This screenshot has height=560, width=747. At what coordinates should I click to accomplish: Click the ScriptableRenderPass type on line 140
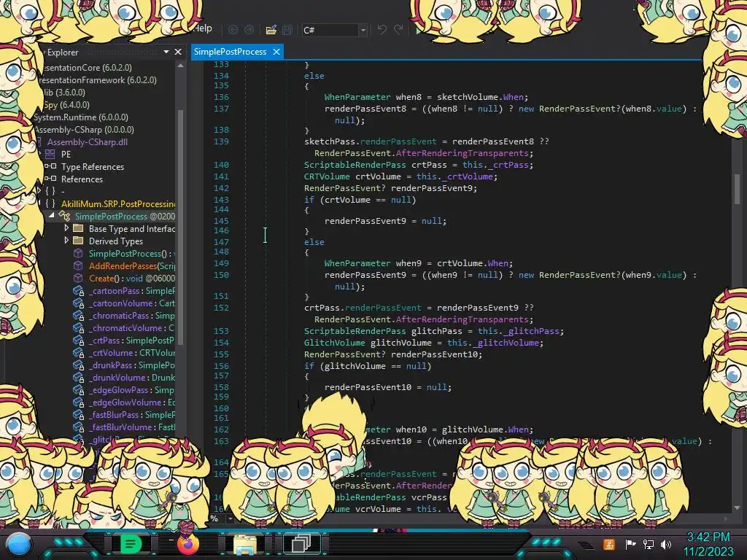355,165
